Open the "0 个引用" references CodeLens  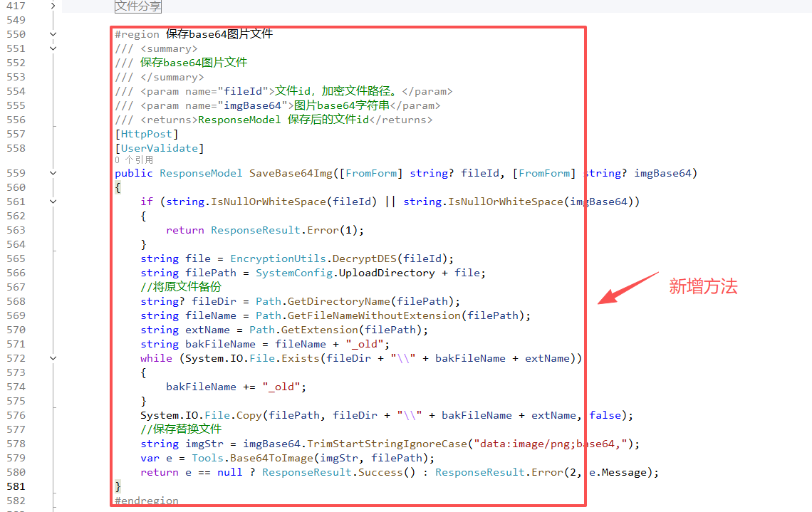[x=134, y=160]
